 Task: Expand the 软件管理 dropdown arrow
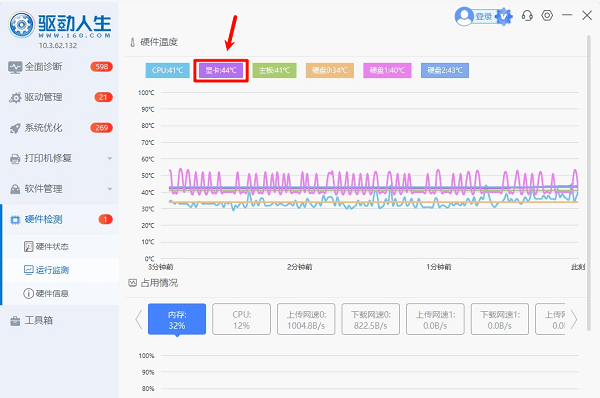click(110, 189)
